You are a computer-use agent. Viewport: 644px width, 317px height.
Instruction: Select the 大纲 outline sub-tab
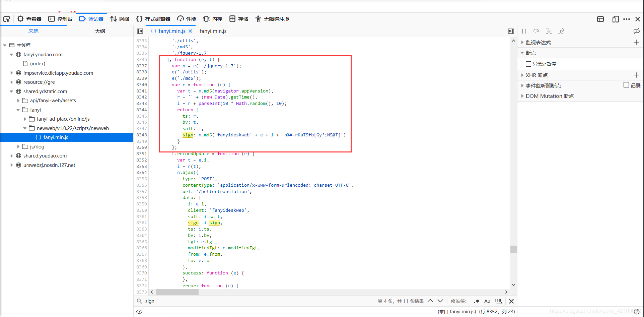pos(100,31)
